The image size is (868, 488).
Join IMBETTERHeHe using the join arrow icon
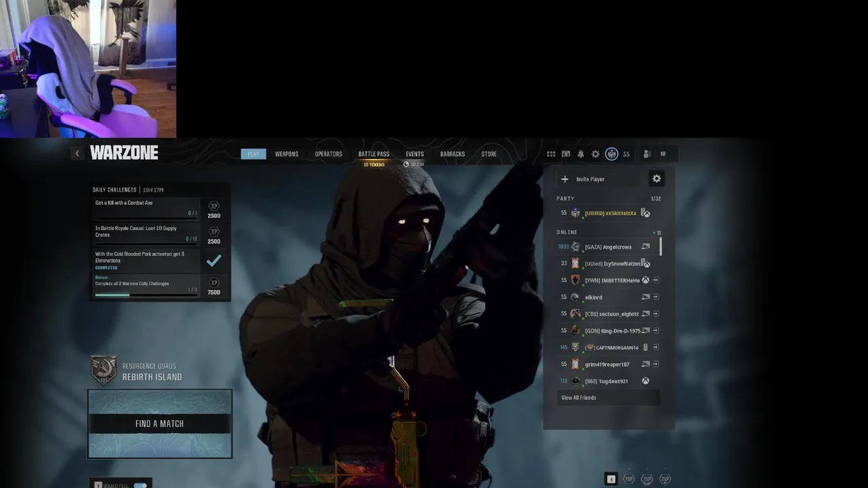click(656, 280)
